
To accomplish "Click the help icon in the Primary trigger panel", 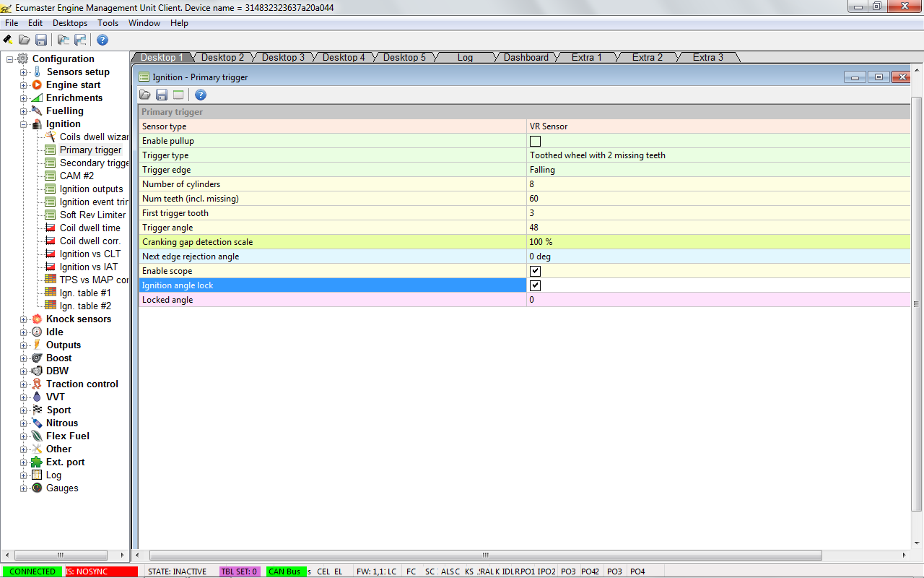I will (201, 95).
